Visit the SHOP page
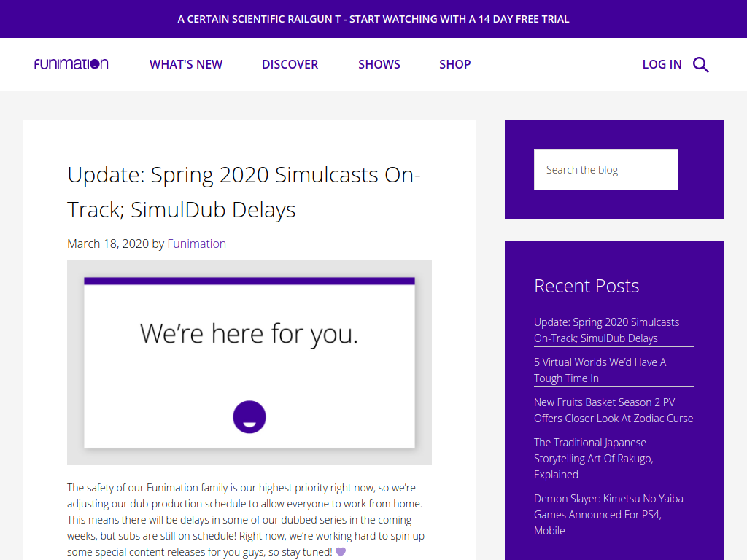The width and height of the screenshot is (747, 560). (455, 64)
